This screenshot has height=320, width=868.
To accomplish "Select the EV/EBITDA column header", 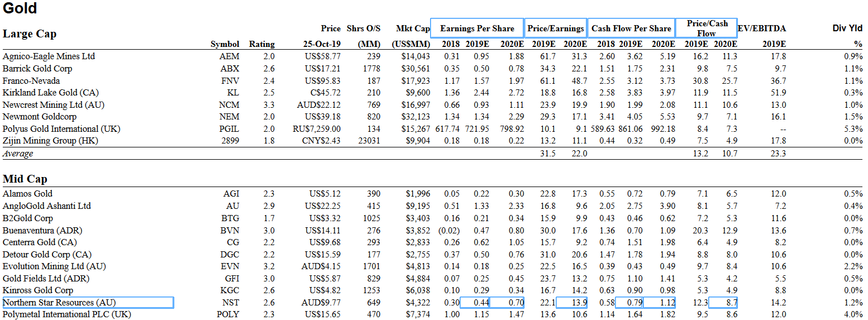I will tap(762, 28).
